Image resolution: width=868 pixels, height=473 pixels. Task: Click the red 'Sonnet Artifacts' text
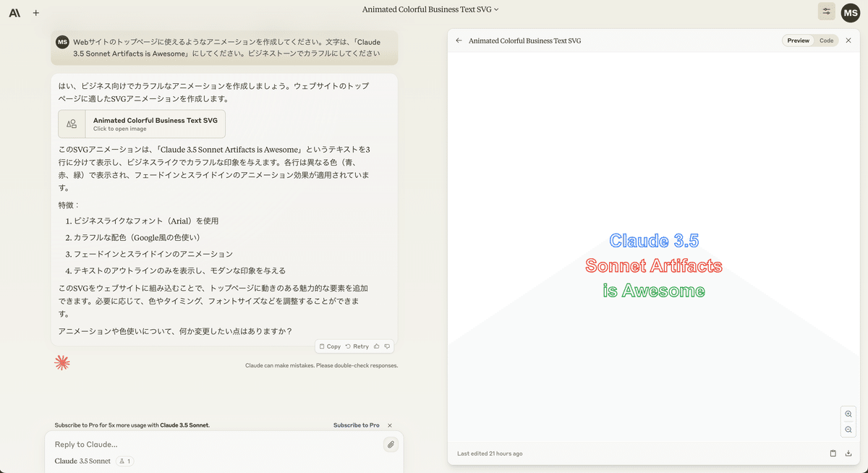pos(654,265)
